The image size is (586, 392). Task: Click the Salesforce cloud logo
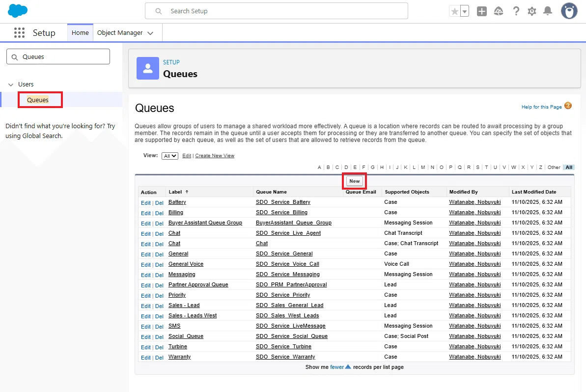[18, 11]
